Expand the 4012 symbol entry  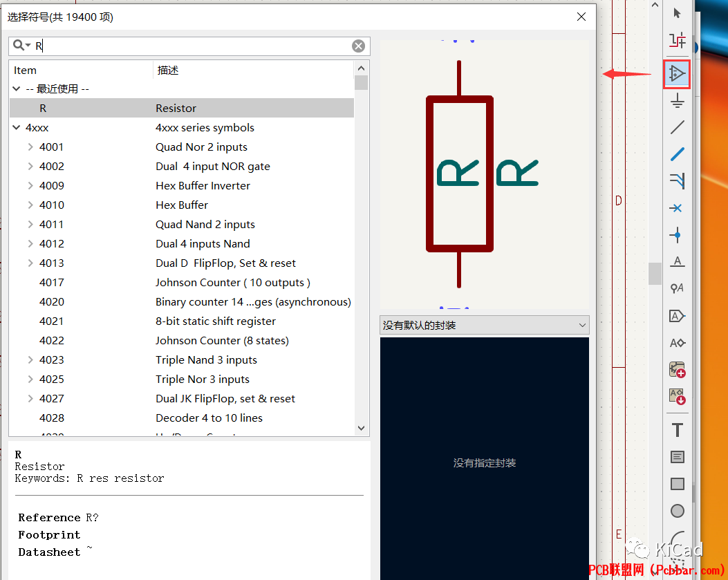click(x=30, y=244)
